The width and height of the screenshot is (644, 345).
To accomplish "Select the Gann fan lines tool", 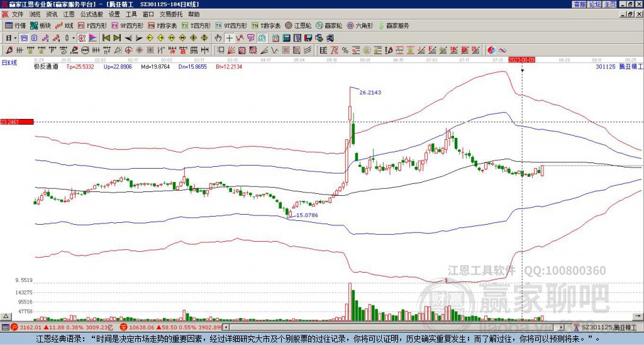I will pos(231,50).
